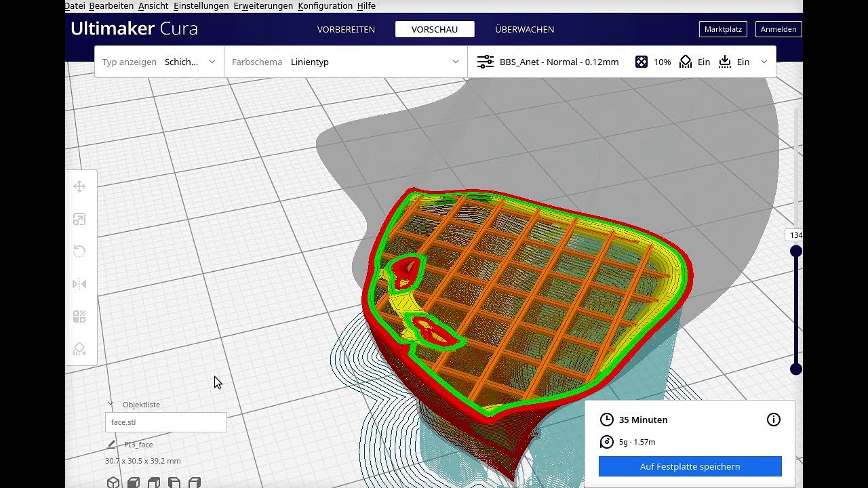Select the Mirror tool in left toolbar
This screenshot has width=868, height=488.
click(x=79, y=284)
